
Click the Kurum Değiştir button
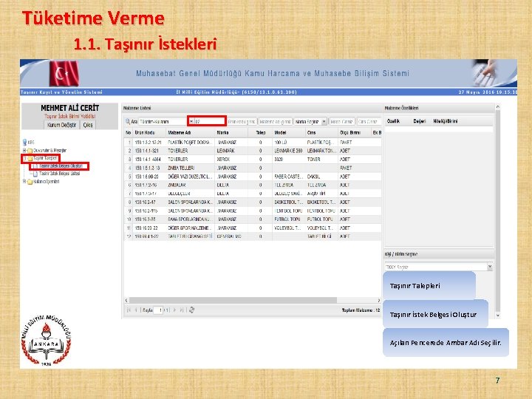62,125
